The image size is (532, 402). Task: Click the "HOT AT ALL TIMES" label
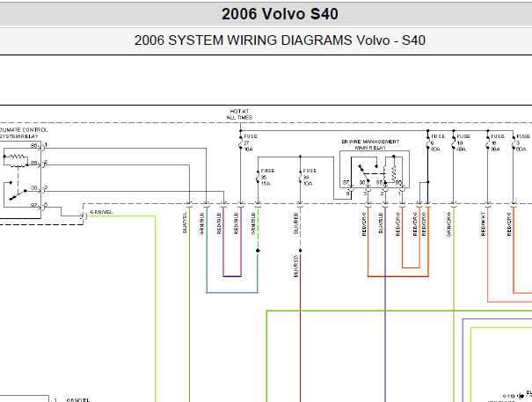[239, 114]
